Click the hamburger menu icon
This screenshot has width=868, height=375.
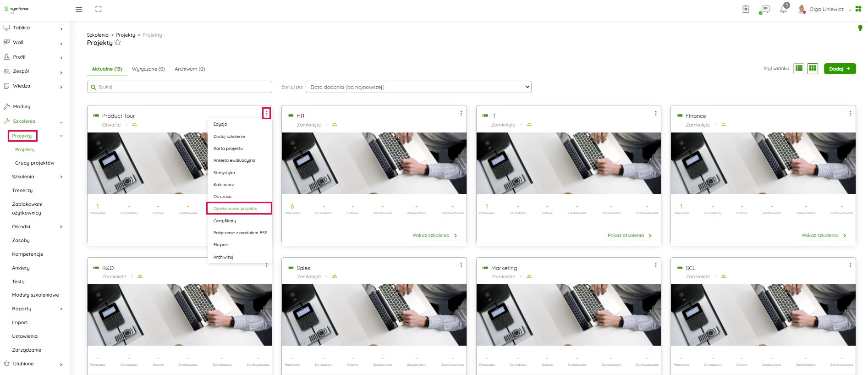point(79,9)
